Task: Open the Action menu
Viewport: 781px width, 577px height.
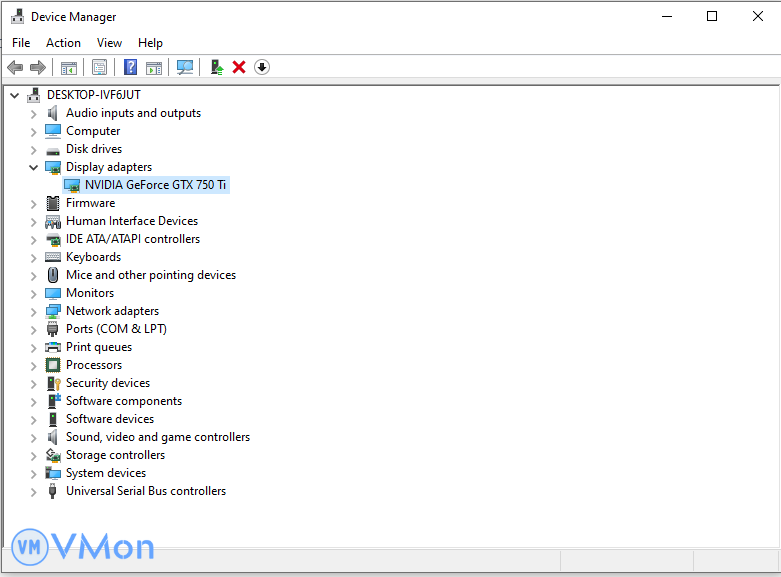Action: [63, 43]
